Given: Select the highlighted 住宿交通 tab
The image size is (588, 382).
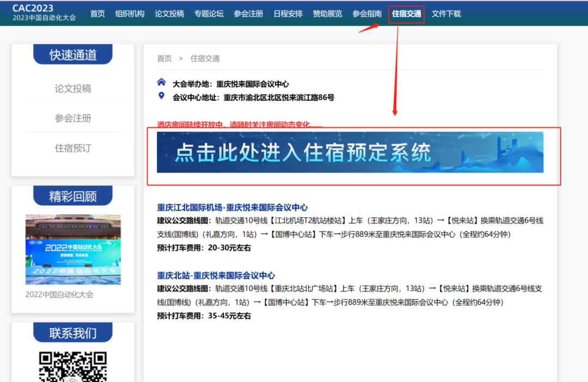Looking at the screenshot, I should [407, 14].
